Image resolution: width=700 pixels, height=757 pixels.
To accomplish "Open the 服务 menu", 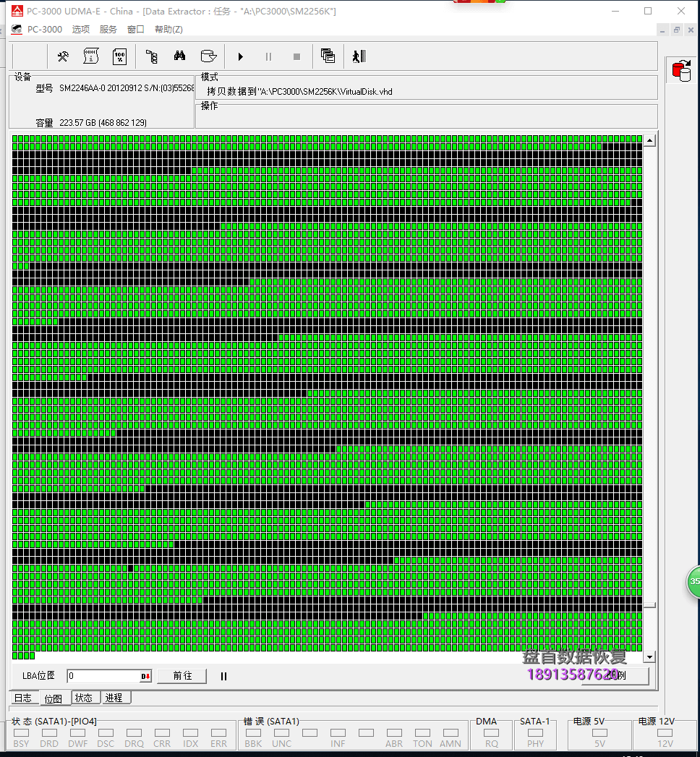I will 108,30.
